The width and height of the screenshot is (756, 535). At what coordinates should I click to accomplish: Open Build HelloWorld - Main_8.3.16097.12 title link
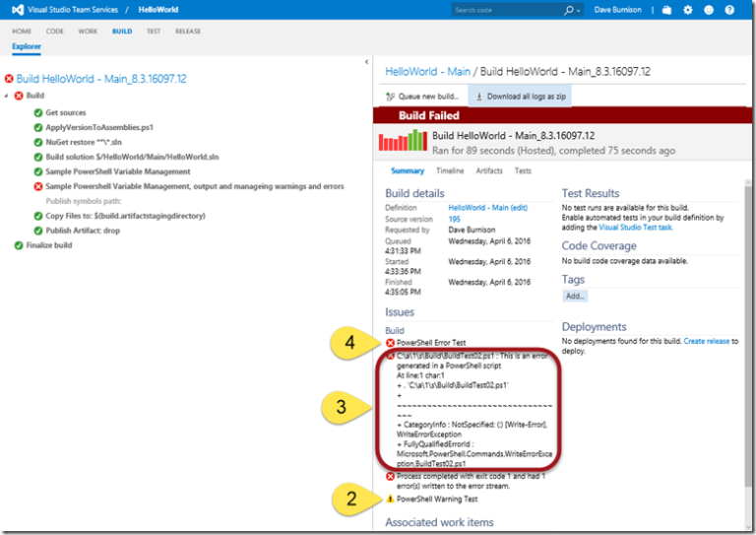pyautogui.click(x=101, y=79)
